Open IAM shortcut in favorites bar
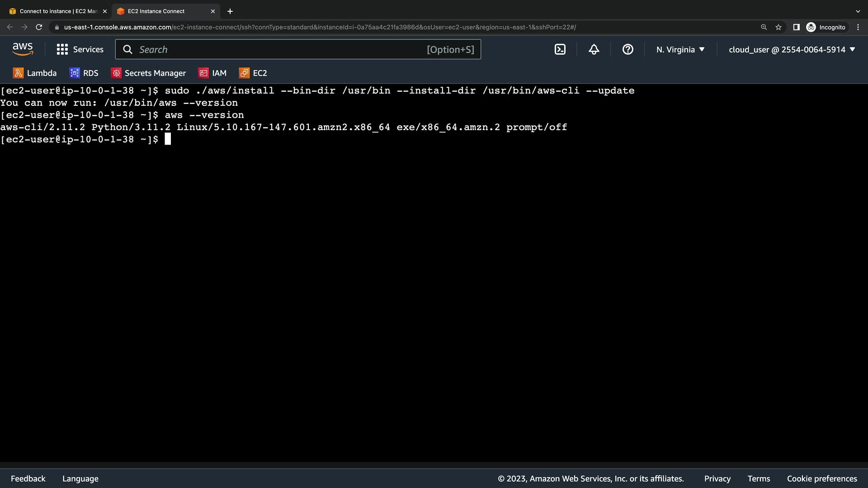The width and height of the screenshot is (868, 488). pos(212,73)
